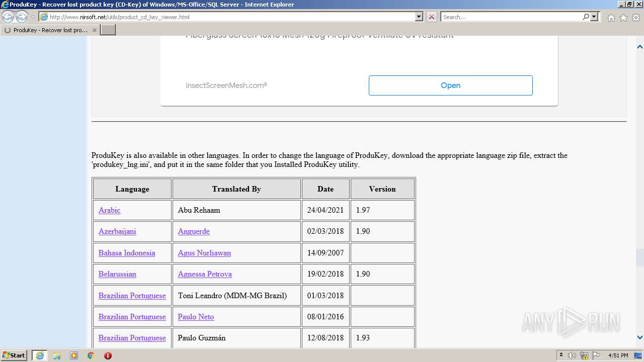
Task: Visit translator Paulo Neto link
Action: pyautogui.click(x=196, y=317)
